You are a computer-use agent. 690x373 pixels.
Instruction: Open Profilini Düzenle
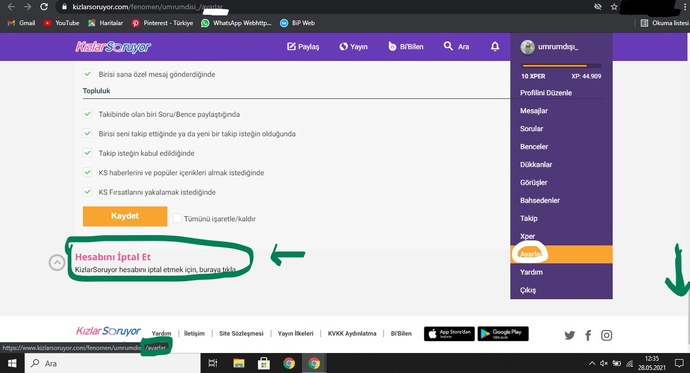click(546, 93)
